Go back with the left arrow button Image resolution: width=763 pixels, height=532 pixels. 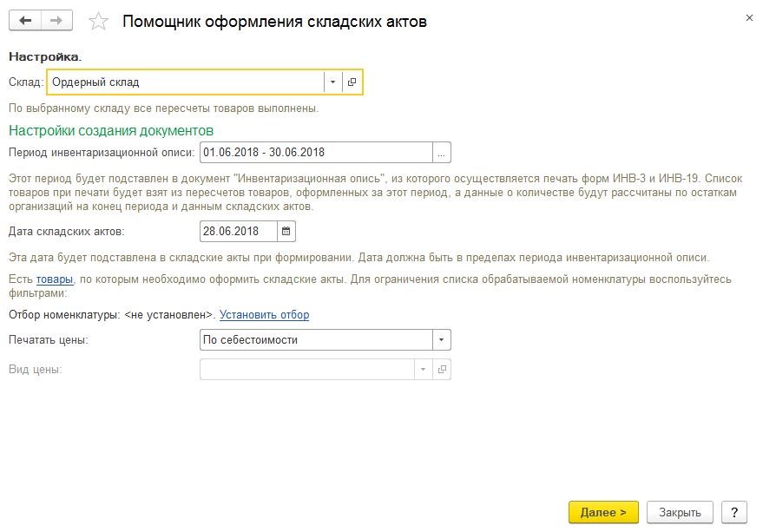click(25, 21)
